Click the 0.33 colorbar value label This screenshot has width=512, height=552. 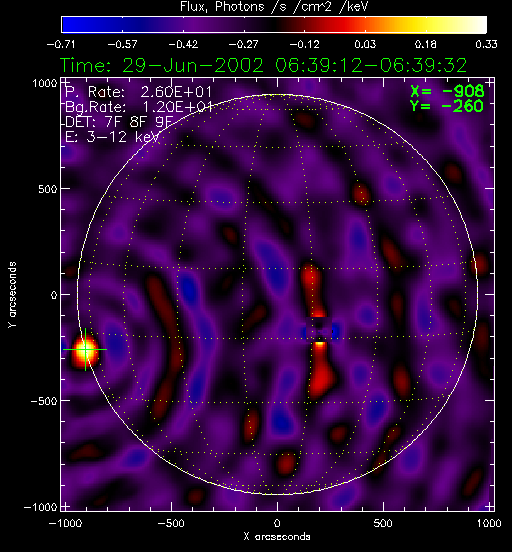coord(486,44)
